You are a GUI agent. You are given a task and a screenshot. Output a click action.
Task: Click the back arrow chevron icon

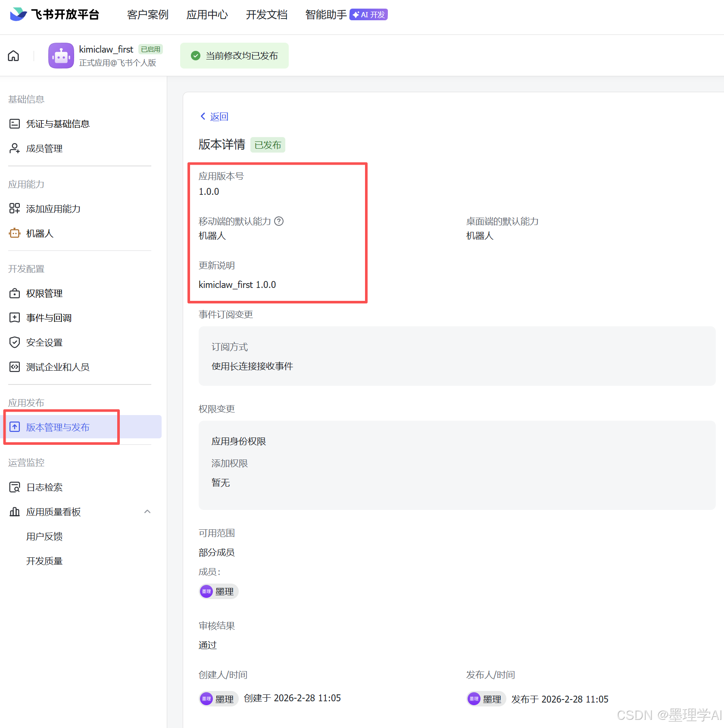click(x=203, y=116)
